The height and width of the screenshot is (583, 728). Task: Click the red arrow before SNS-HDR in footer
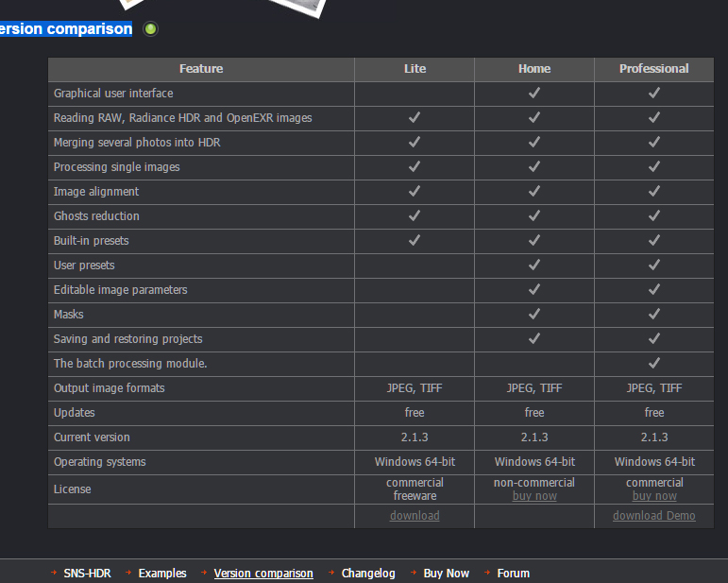click(x=54, y=573)
